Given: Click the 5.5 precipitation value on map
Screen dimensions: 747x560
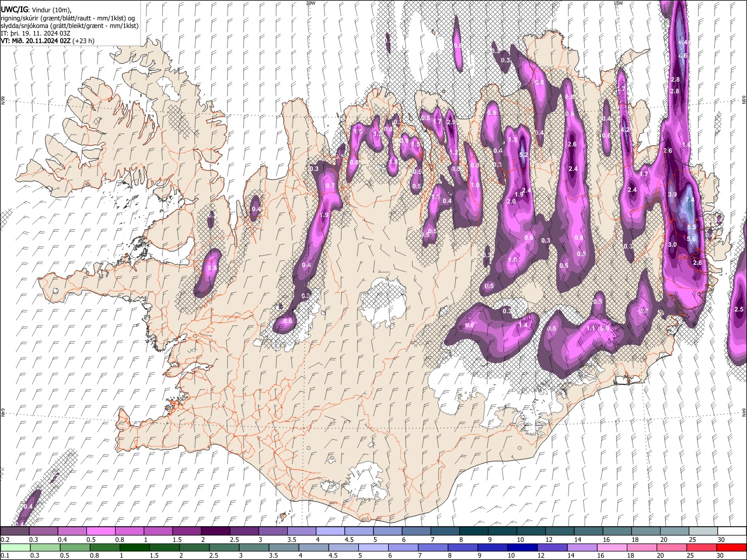Looking at the screenshot, I should click(692, 228).
